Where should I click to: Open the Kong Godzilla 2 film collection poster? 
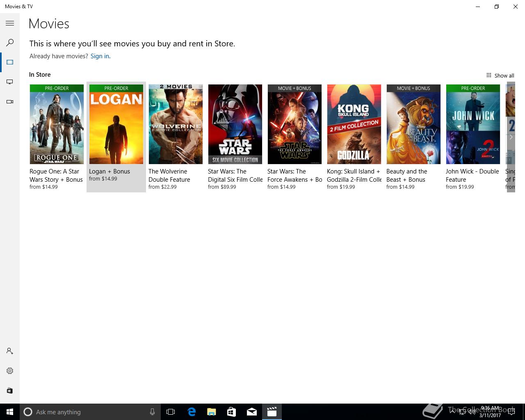tap(354, 124)
